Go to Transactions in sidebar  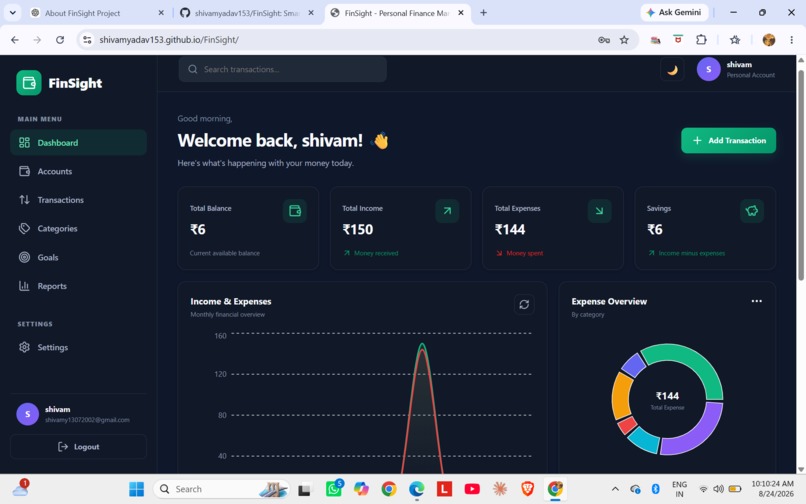(x=78, y=200)
